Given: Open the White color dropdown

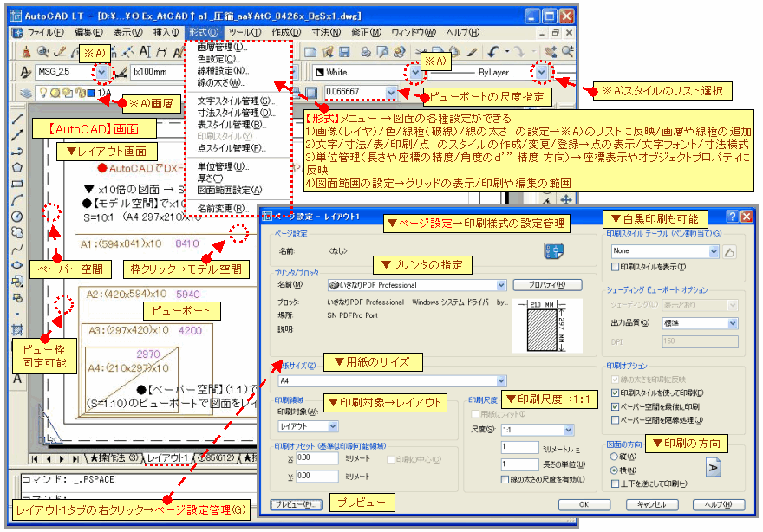Looking at the screenshot, I should click(414, 72).
